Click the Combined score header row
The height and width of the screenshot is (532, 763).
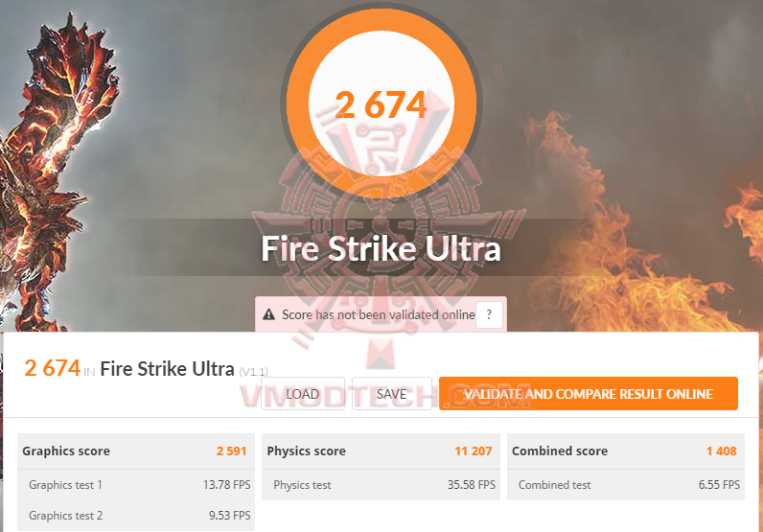tap(626, 451)
